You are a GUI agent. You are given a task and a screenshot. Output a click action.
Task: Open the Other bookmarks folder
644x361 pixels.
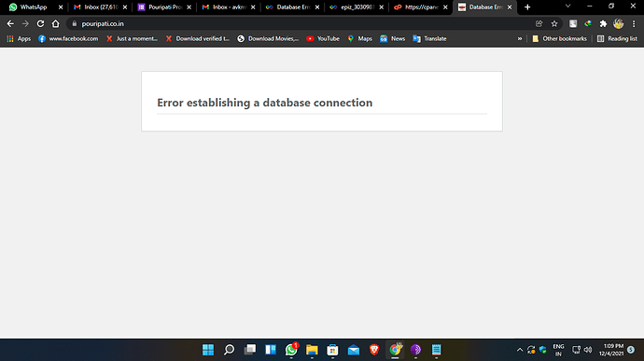(x=559, y=38)
